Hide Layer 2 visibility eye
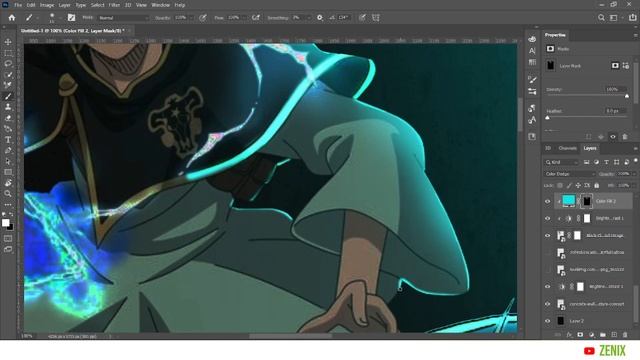 pos(548,321)
